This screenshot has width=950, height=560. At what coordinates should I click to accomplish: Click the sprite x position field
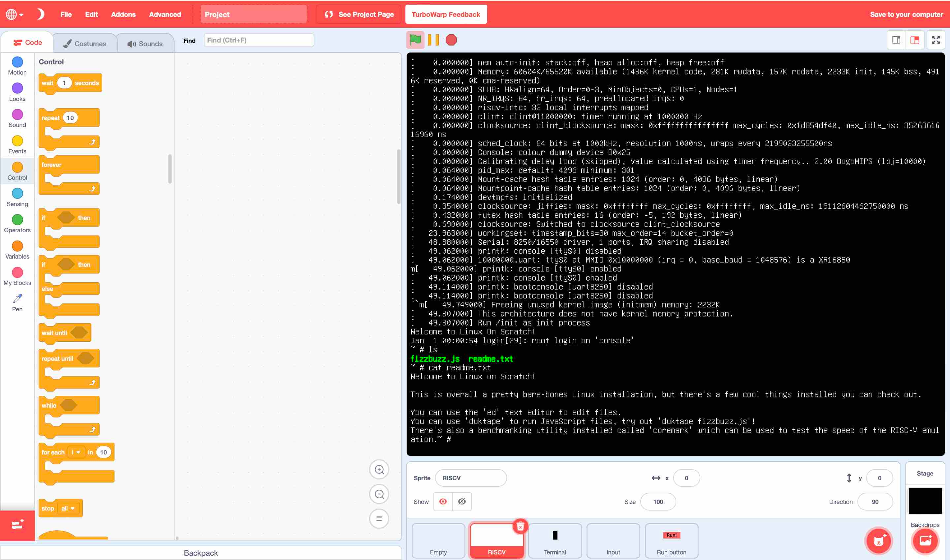coord(686,478)
